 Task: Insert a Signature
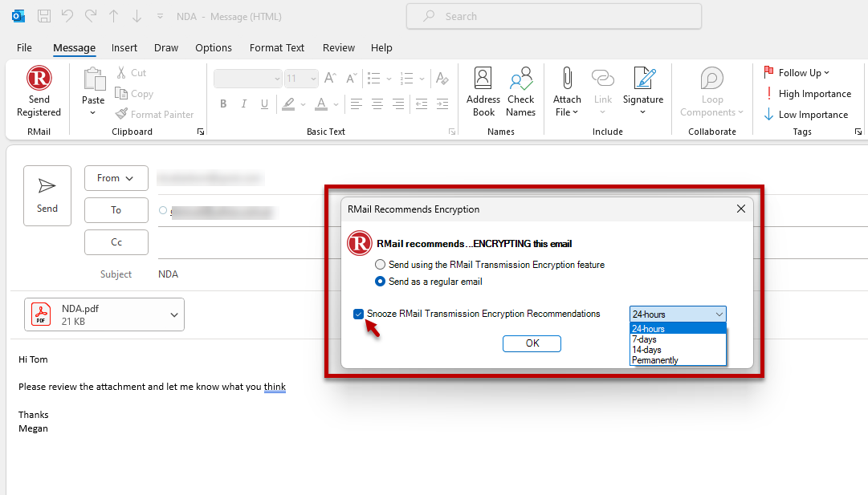642,91
